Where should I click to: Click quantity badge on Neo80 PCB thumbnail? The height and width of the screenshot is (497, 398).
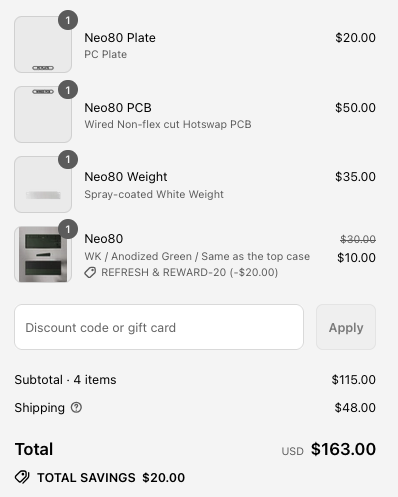tap(68, 90)
